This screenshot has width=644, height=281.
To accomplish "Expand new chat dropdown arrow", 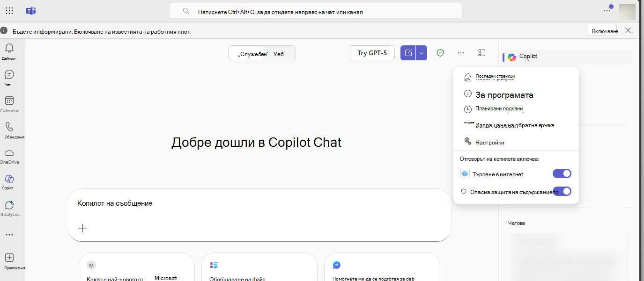I will point(421,53).
